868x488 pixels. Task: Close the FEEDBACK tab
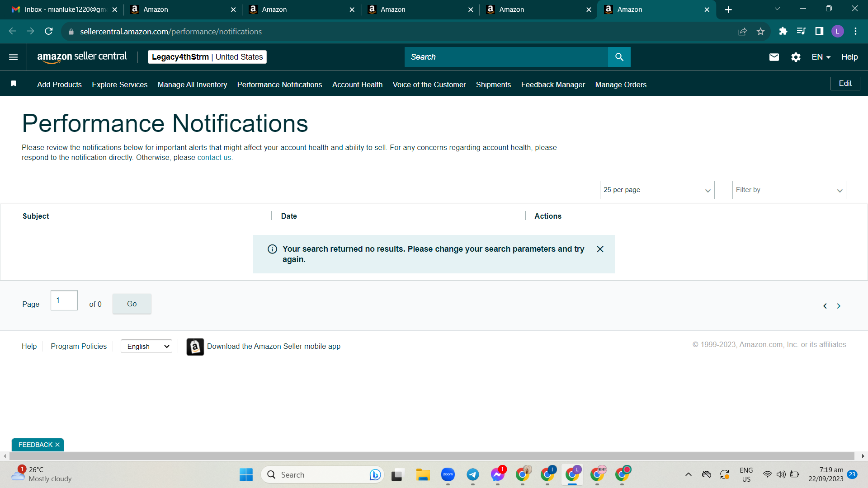57,445
